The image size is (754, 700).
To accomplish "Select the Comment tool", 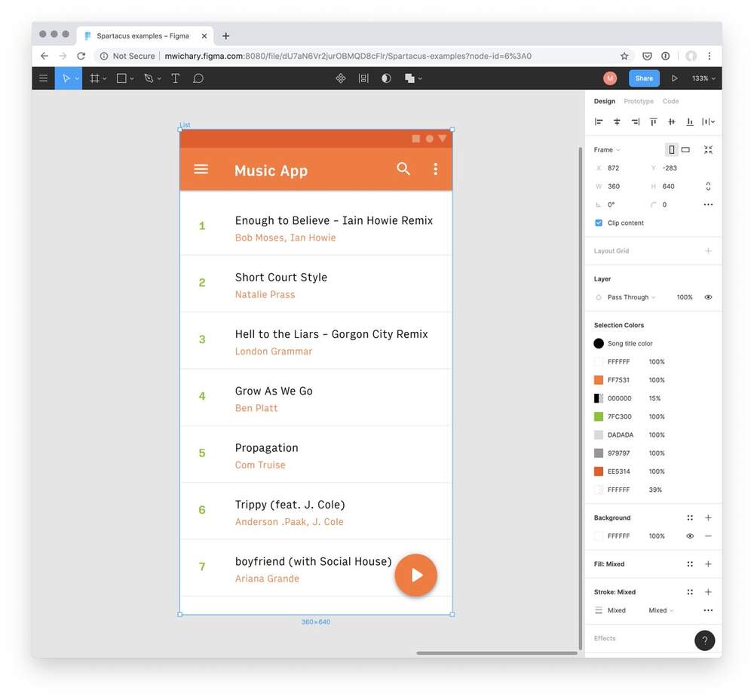I will click(198, 78).
